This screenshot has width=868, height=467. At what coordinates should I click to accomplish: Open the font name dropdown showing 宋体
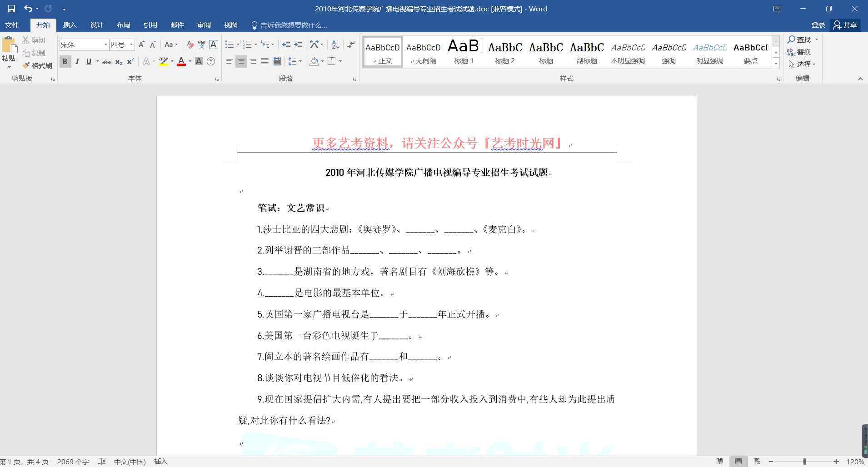click(106, 45)
